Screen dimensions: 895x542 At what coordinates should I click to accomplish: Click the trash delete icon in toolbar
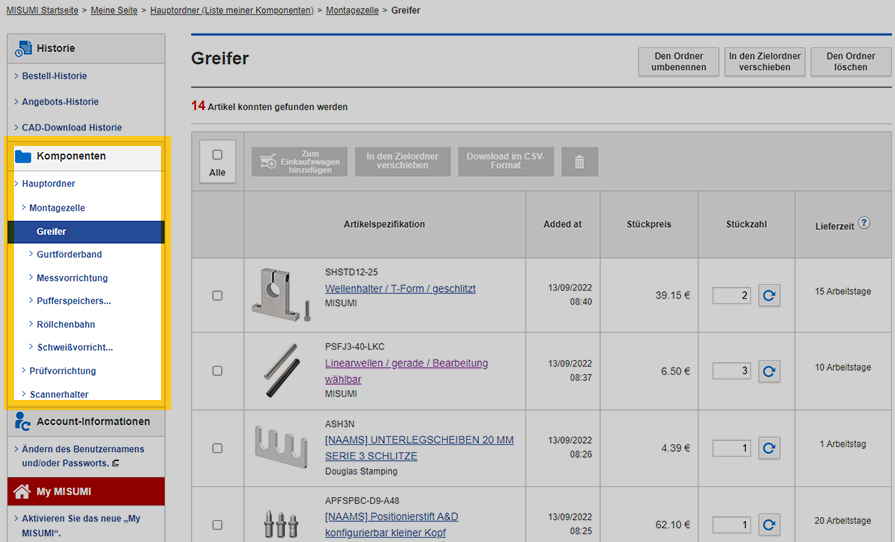(x=579, y=162)
